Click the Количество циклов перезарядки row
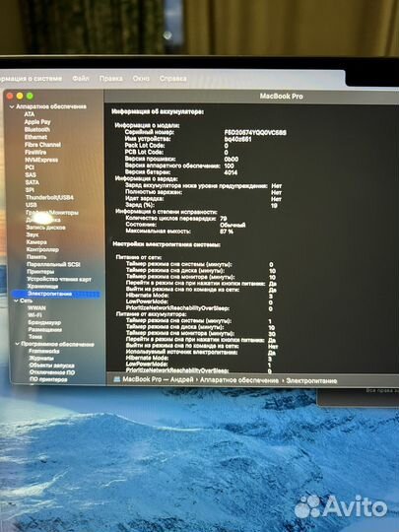 coord(176,219)
